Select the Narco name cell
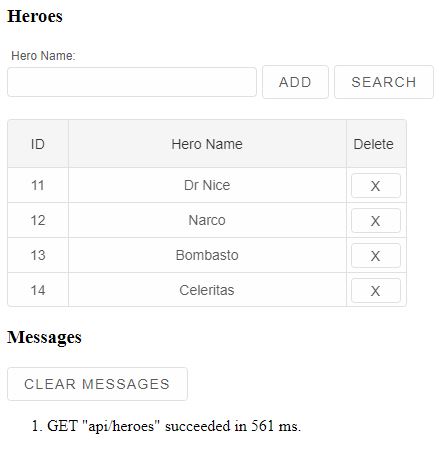The height and width of the screenshot is (451, 443). (207, 220)
